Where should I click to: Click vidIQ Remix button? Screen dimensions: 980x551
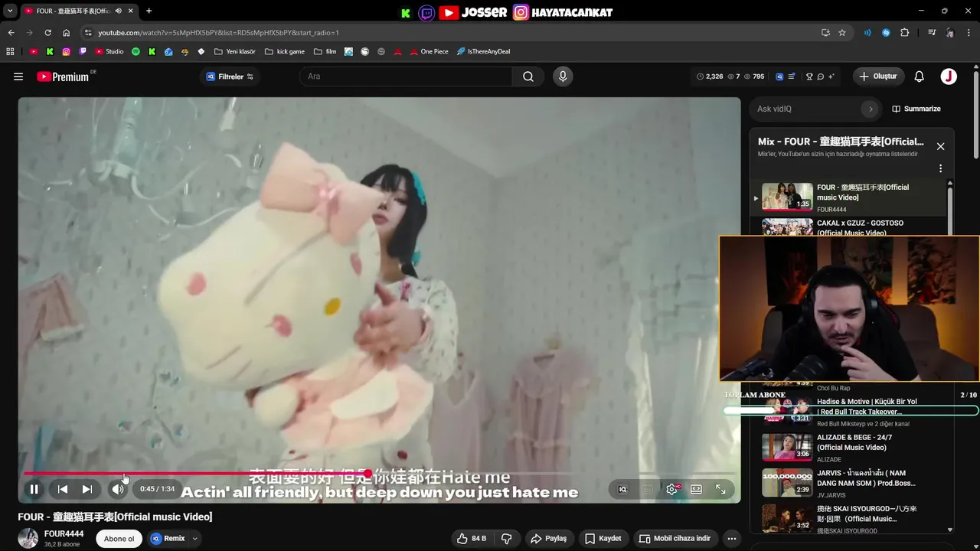168,539
